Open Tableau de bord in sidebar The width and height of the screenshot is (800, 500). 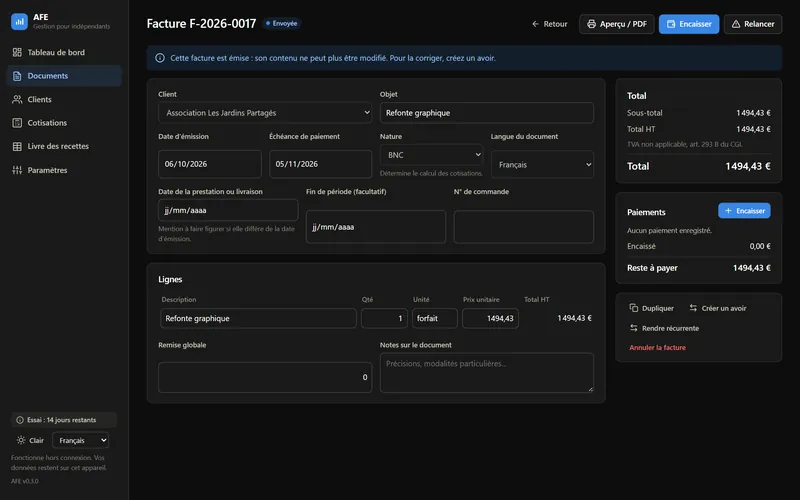(x=64, y=52)
